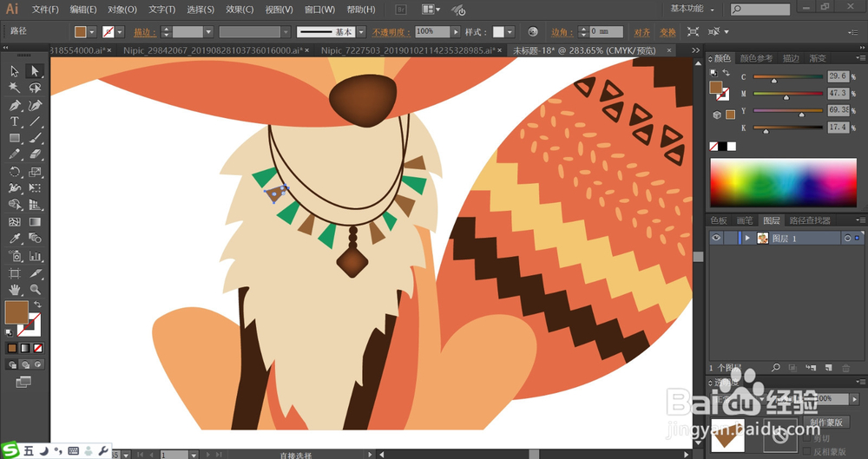868x459 pixels.
Task: Open the 基本 brush definition dropdown
Action: click(x=361, y=32)
